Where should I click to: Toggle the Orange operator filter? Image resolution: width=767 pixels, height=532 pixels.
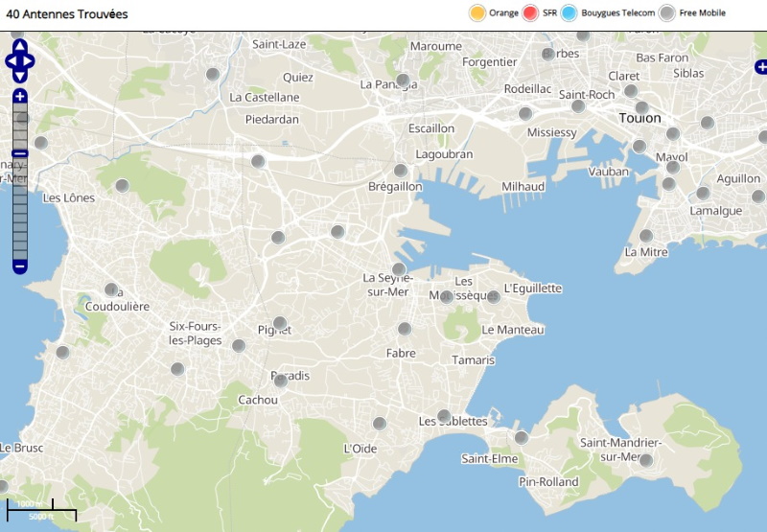[x=477, y=12]
